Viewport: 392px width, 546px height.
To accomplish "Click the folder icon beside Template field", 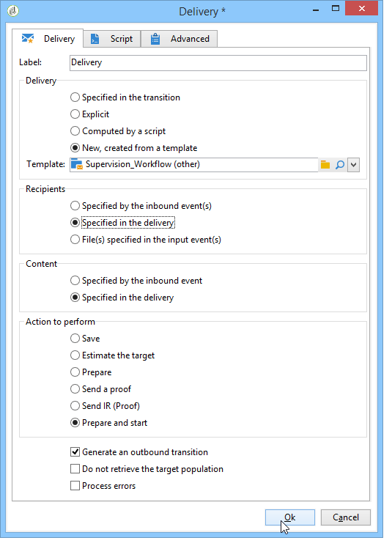I will click(325, 165).
